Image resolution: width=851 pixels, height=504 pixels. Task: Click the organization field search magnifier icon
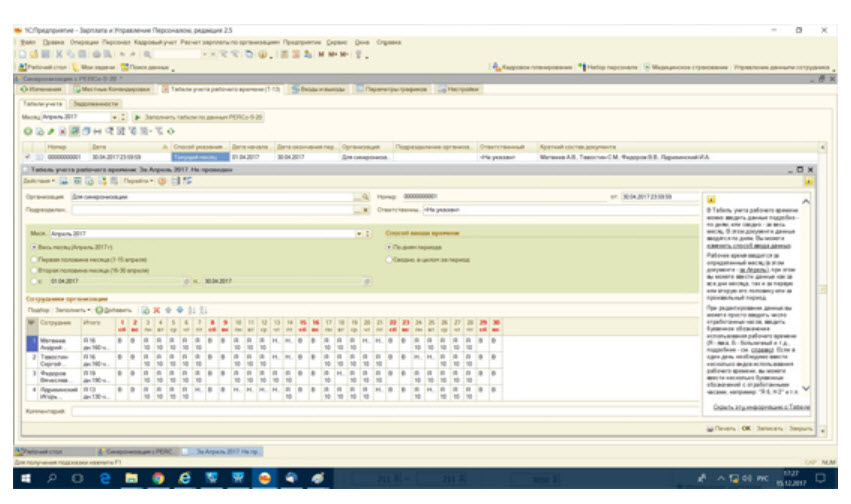click(365, 197)
